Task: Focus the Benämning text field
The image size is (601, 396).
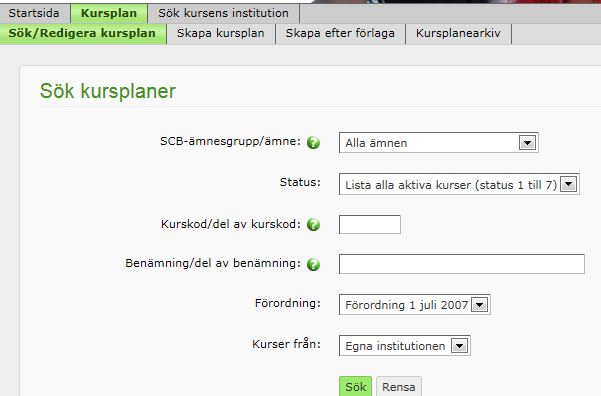Action: click(461, 264)
